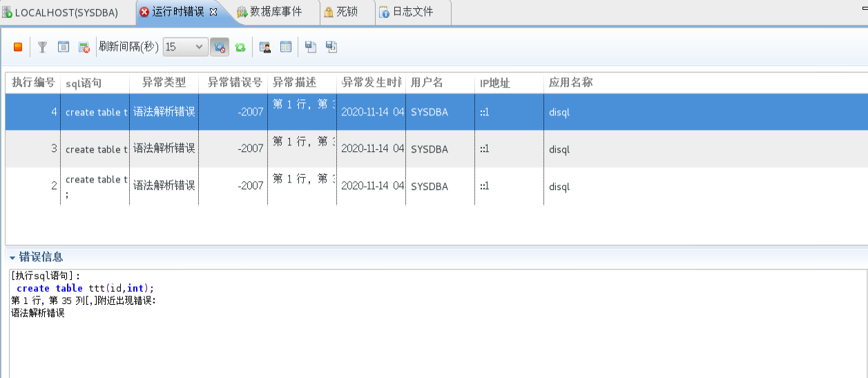Click the table columns icon in toolbar

coord(286,47)
